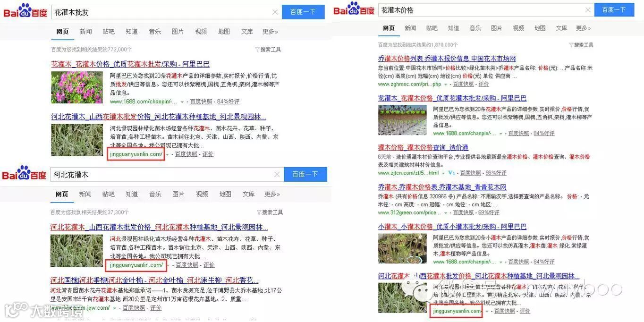Open 花灌木_花灌木价格 阿里巴巴 result in 花灌木批发 search

[x=130, y=64]
